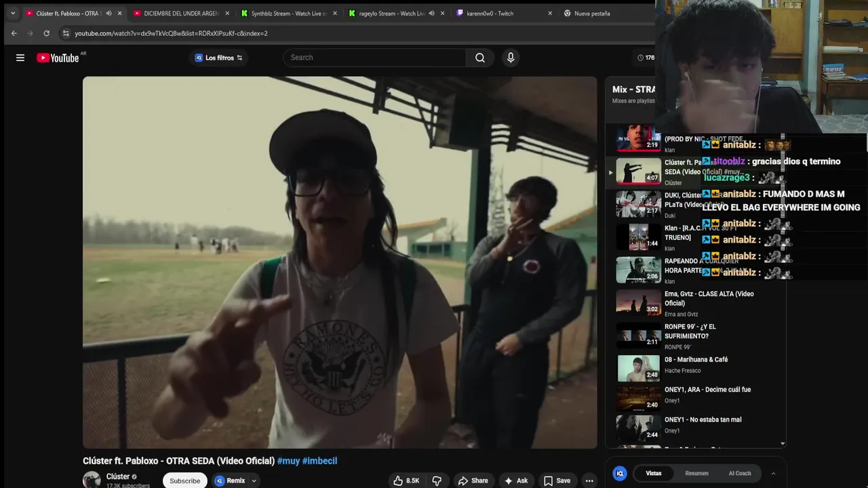
Task: Open the Clúster channel name link
Action: tap(118, 476)
